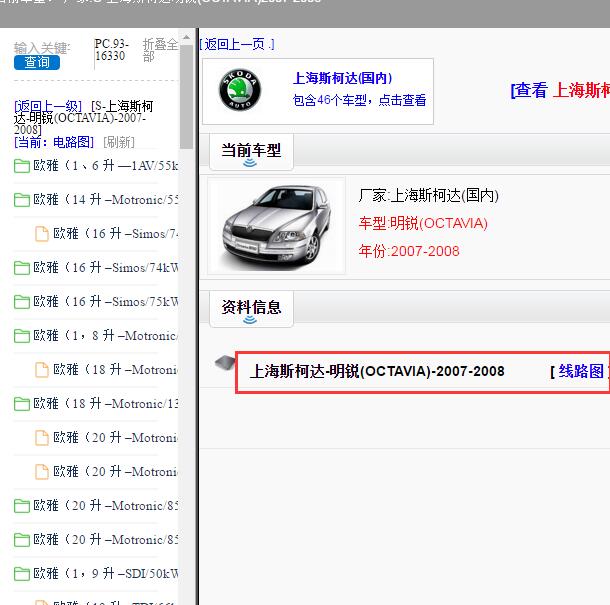610x605 pixels.
Task: Select the 资料信息 tab
Action: [251, 309]
